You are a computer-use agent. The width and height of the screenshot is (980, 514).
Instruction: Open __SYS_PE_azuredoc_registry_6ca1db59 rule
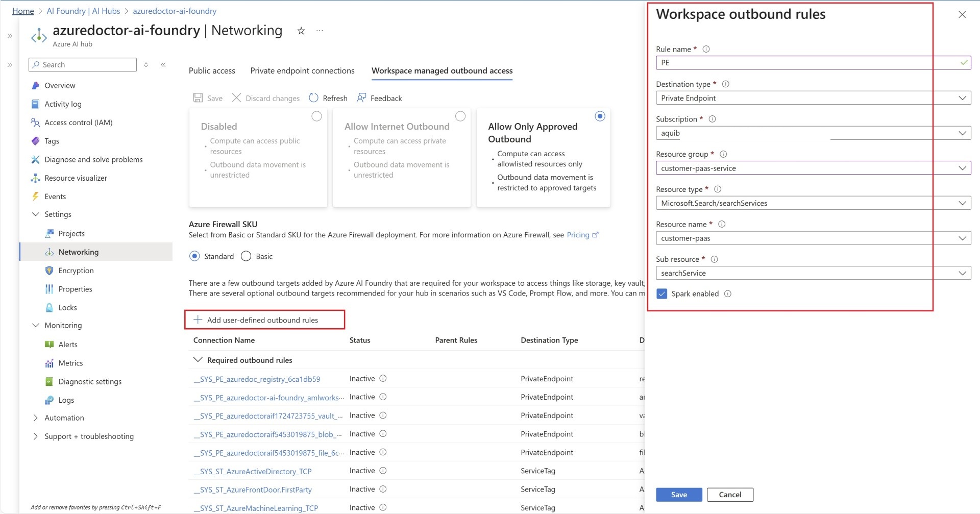point(257,379)
